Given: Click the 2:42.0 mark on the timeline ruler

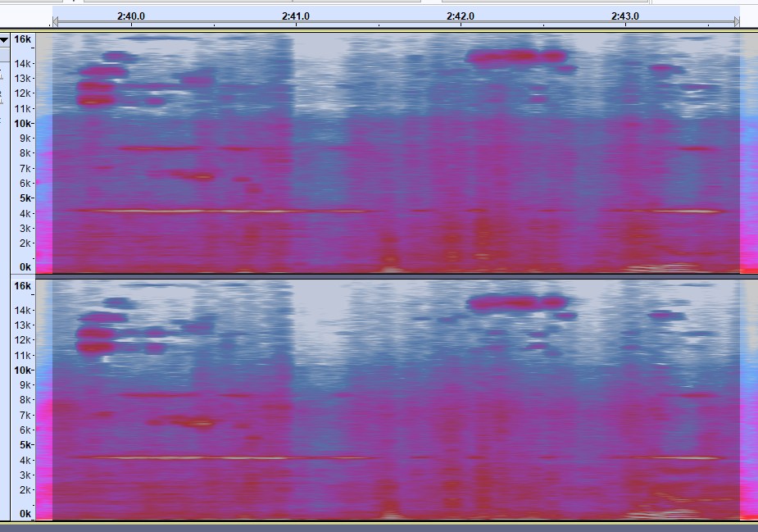Looking at the screenshot, I should point(461,16).
